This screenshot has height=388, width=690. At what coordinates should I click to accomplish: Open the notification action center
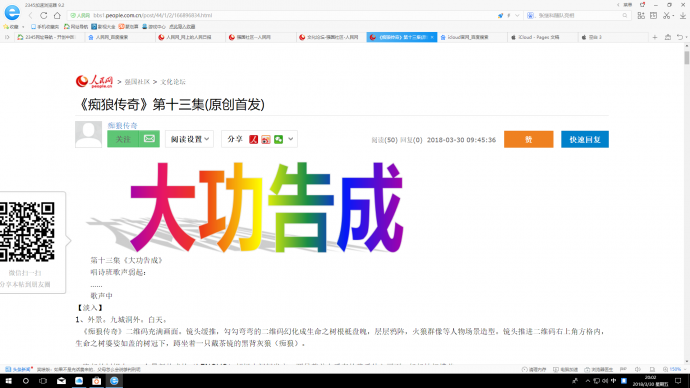[678, 381]
